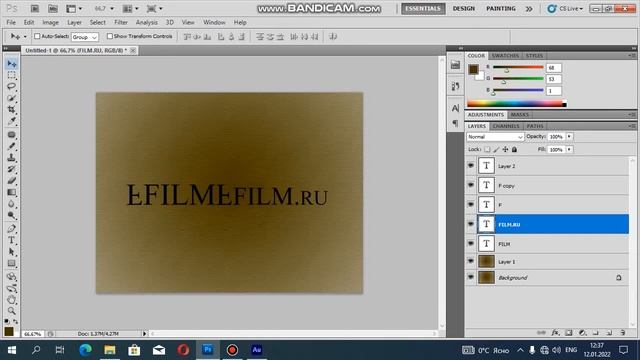Select the Eraser tool
This screenshot has height=360, width=640.
click(11, 180)
